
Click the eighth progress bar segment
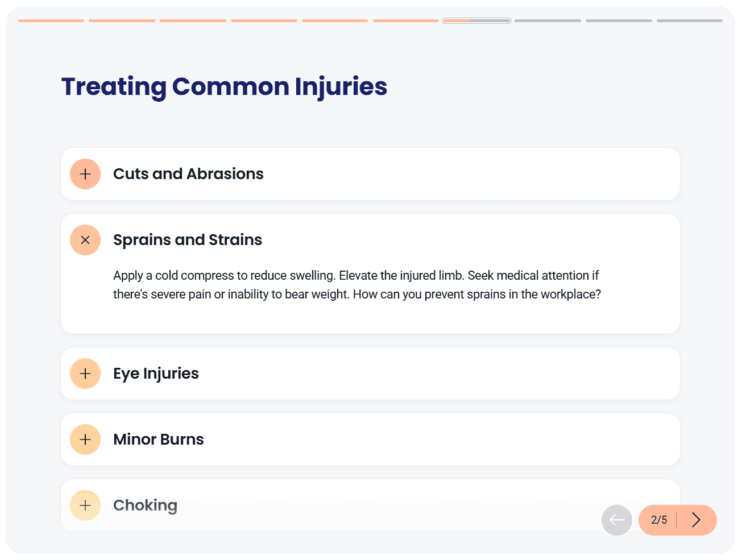coord(548,21)
